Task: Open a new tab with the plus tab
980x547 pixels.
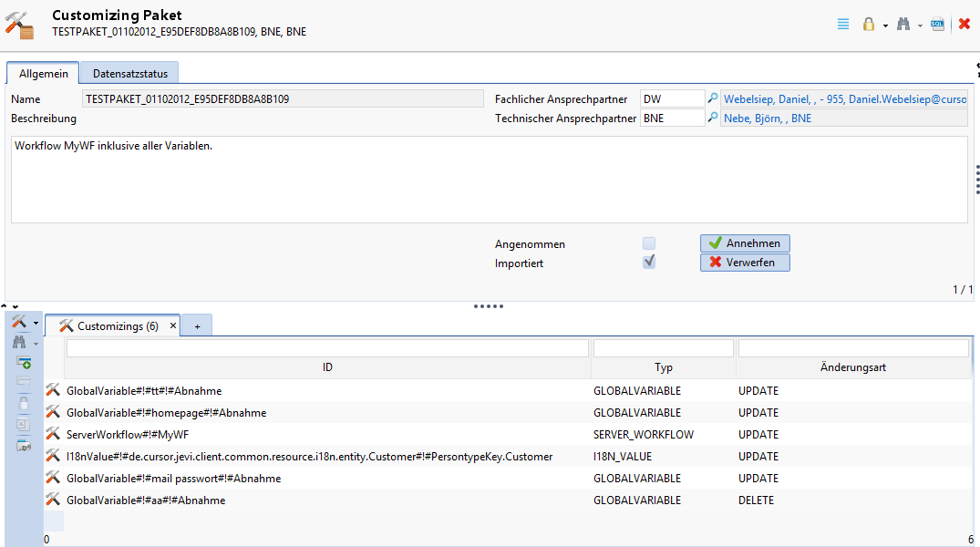Action: (x=197, y=326)
